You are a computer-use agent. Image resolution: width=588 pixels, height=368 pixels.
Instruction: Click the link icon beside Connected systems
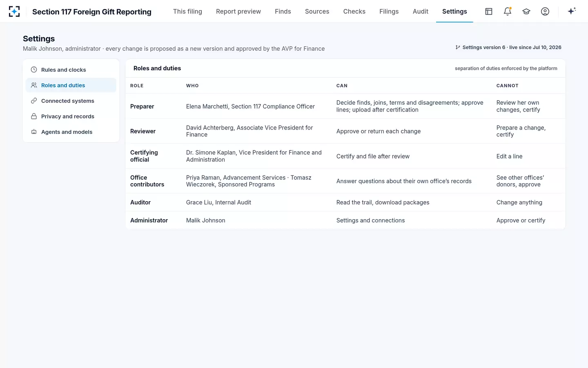34,101
